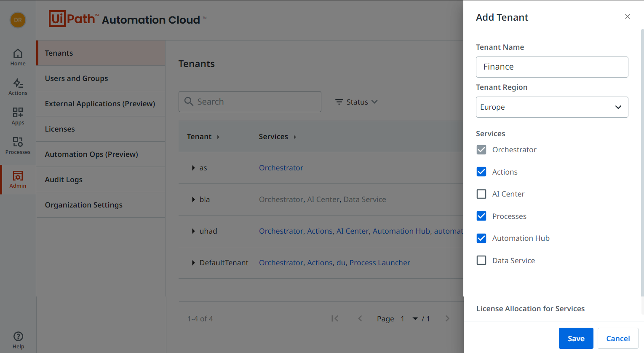
Task: Uncheck the Processes service checkbox
Action: coord(481,216)
